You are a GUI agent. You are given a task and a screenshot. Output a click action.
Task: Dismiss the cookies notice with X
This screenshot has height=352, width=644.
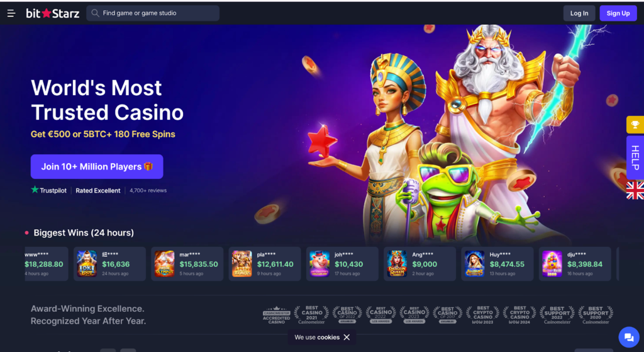click(x=347, y=337)
